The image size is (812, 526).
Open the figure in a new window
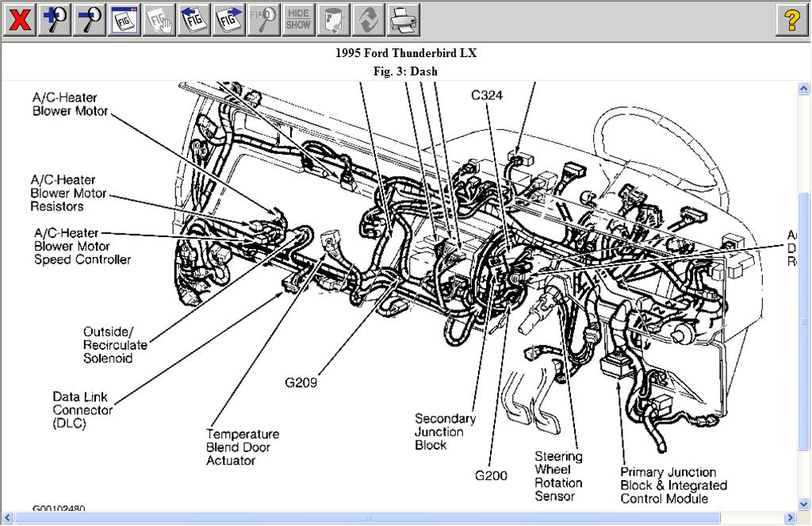click(x=124, y=20)
